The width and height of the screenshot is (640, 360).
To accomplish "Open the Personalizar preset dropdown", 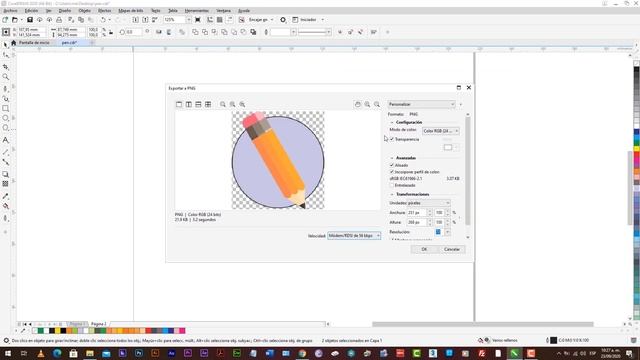I will tap(421, 104).
